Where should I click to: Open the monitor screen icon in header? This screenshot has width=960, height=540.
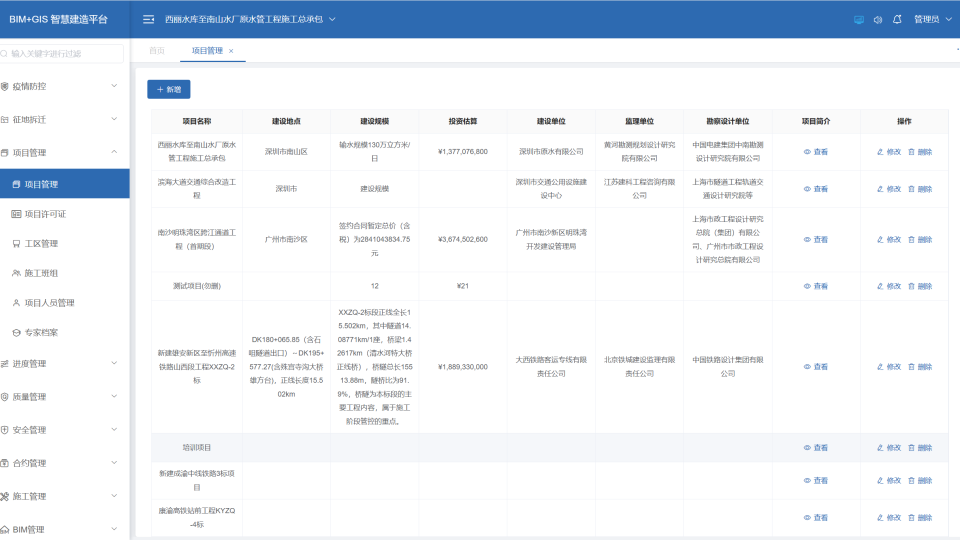[x=858, y=19]
